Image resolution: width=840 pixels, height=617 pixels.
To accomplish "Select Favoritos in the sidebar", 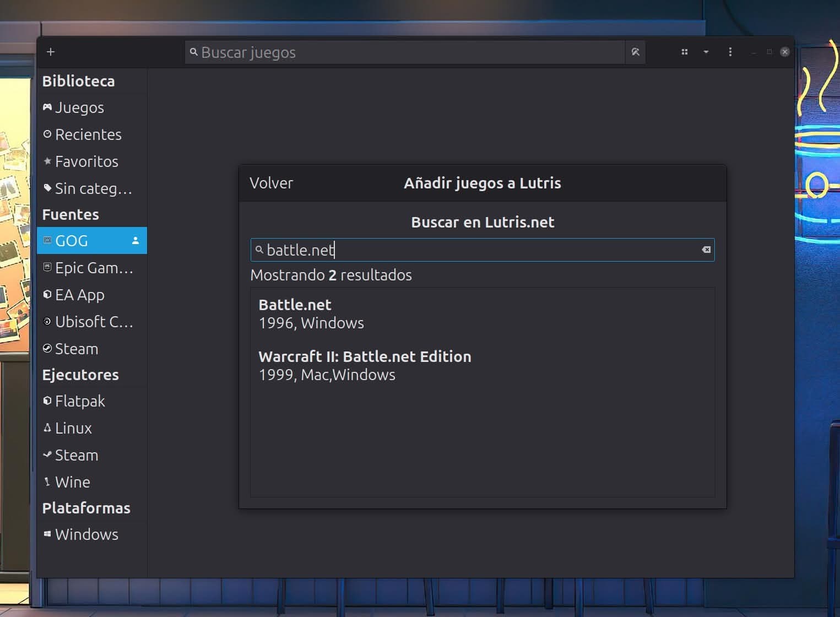I will (86, 161).
